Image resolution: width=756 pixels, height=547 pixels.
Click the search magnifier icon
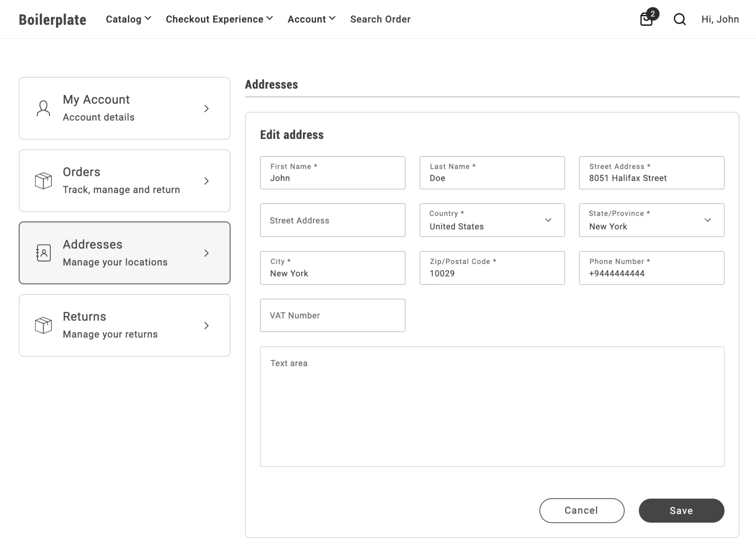pyautogui.click(x=680, y=19)
